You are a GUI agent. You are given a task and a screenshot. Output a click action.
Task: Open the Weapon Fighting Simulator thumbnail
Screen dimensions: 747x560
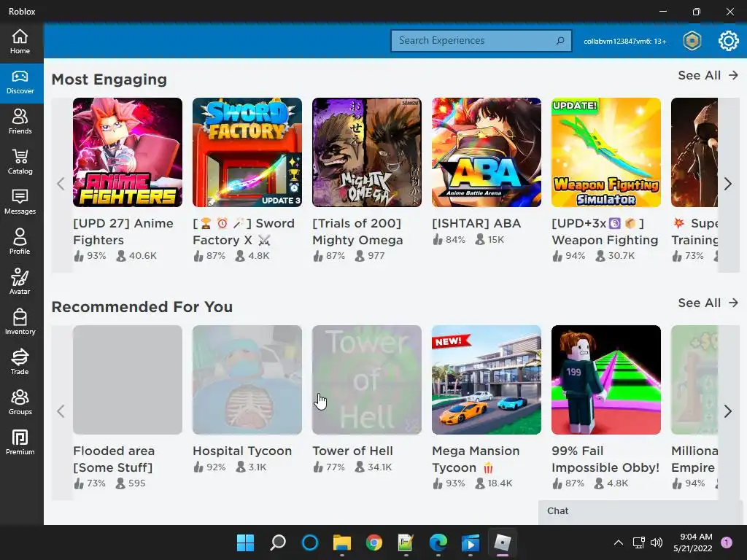tap(606, 152)
